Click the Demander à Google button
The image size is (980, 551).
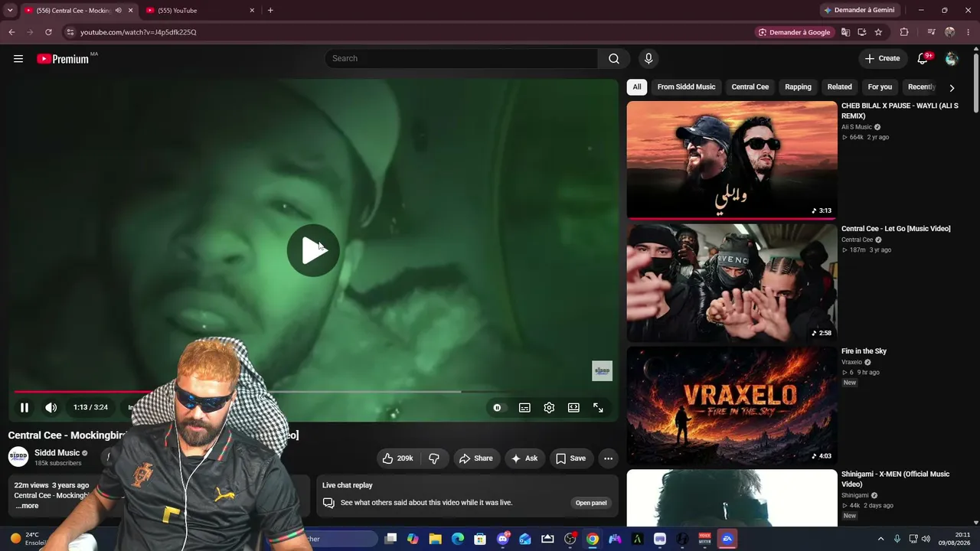pyautogui.click(x=795, y=32)
